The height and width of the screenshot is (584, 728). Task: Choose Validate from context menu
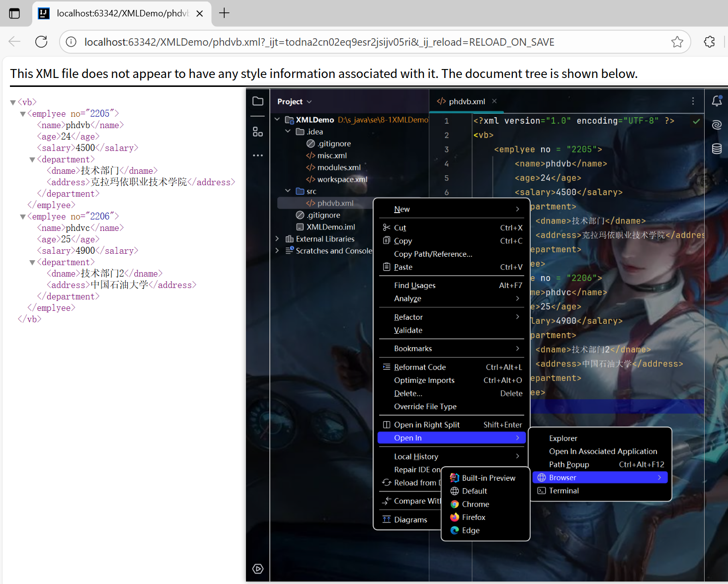(451, 330)
